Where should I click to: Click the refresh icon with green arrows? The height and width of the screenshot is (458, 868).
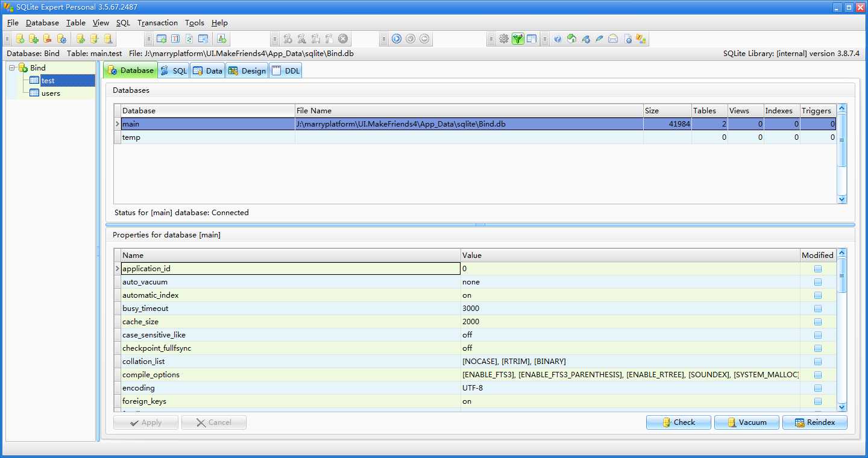point(189,39)
